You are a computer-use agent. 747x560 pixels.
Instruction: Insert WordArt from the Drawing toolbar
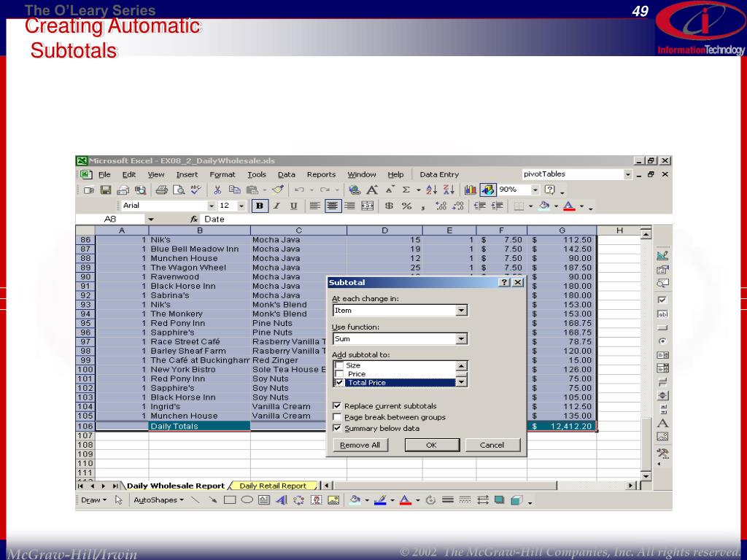point(281,500)
